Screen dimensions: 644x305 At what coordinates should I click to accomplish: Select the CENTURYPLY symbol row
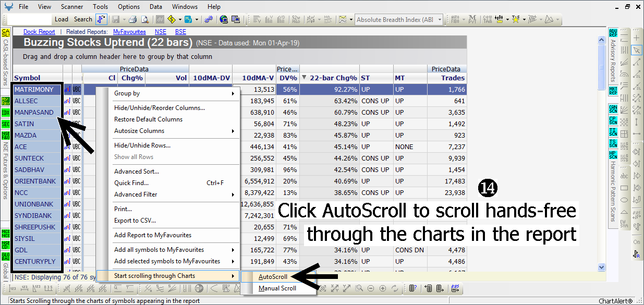38,262
